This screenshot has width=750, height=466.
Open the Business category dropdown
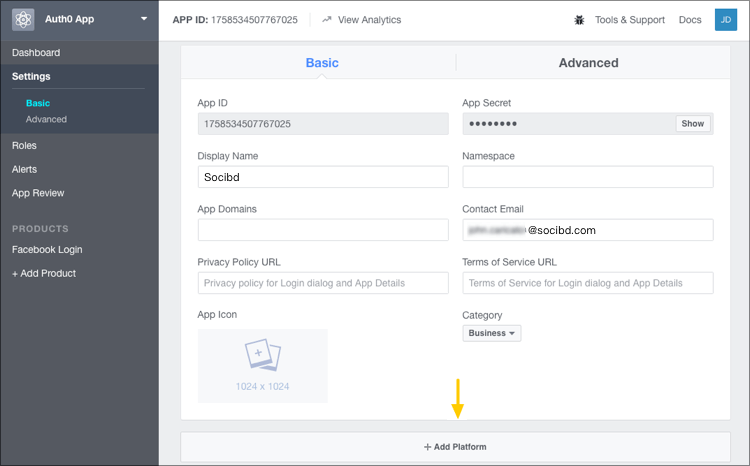[x=491, y=333]
